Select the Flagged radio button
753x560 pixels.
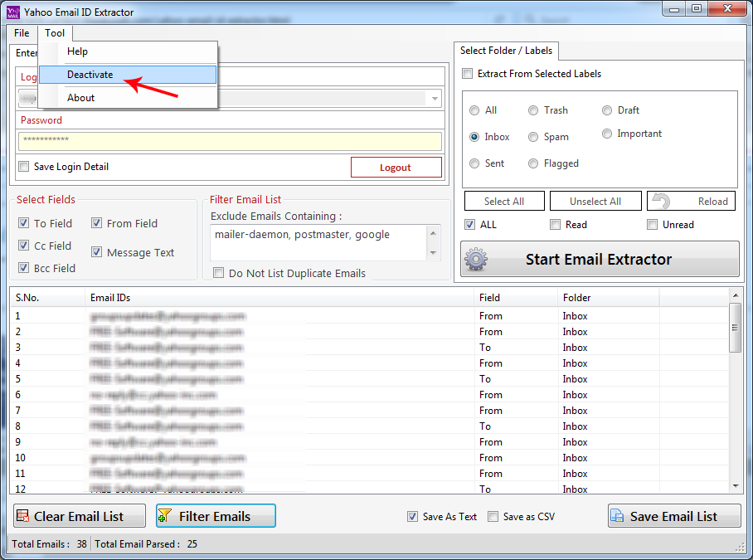[x=533, y=163]
